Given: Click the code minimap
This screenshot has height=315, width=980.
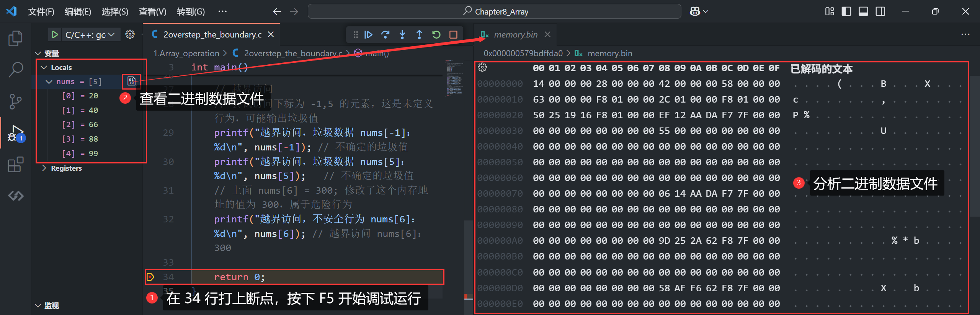Looking at the screenshot, I should [x=454, y=78].
